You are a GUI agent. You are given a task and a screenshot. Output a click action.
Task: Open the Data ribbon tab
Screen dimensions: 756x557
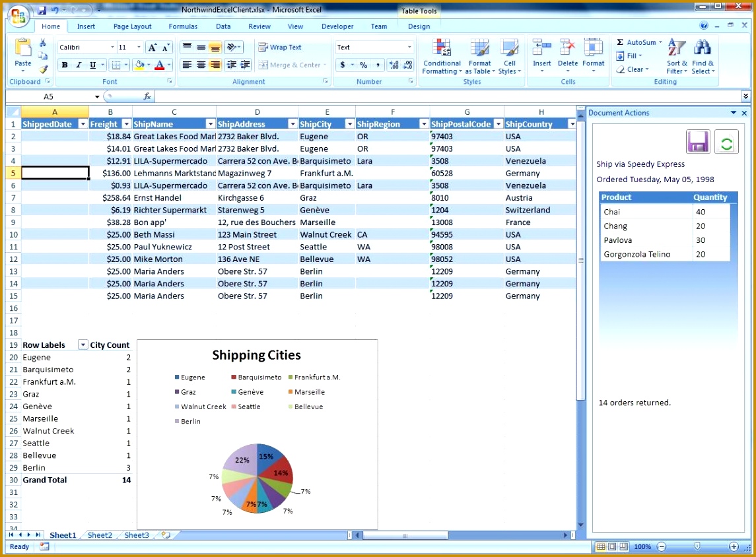pos(223,26)
